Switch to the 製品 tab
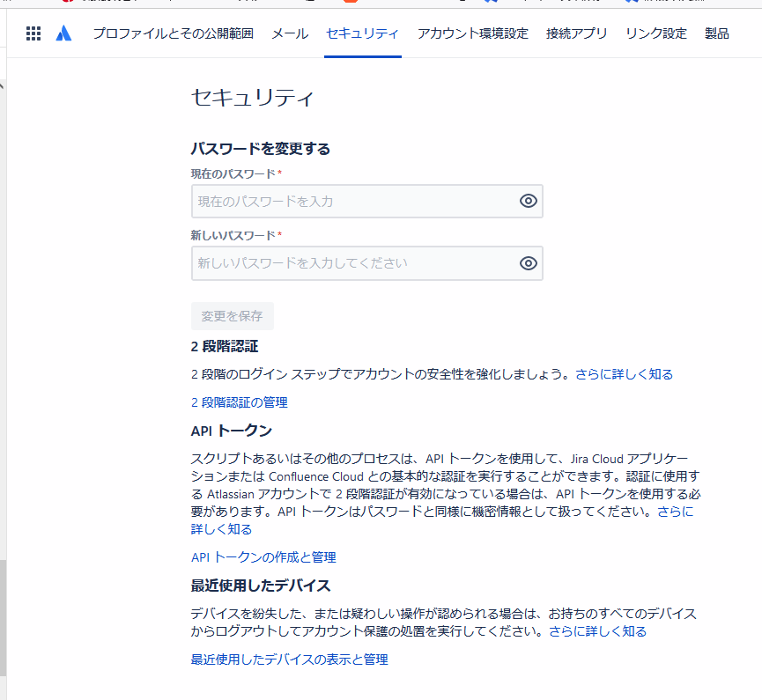The image size is (762, 700). point(717,33)
